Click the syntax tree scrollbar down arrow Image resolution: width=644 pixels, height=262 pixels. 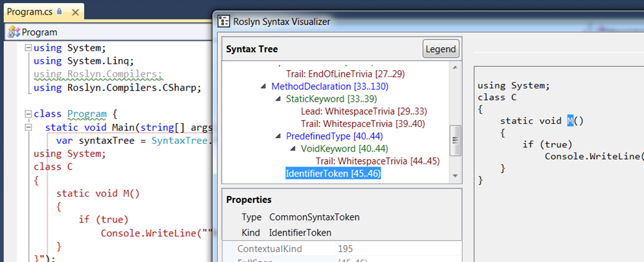click(455, 177)
